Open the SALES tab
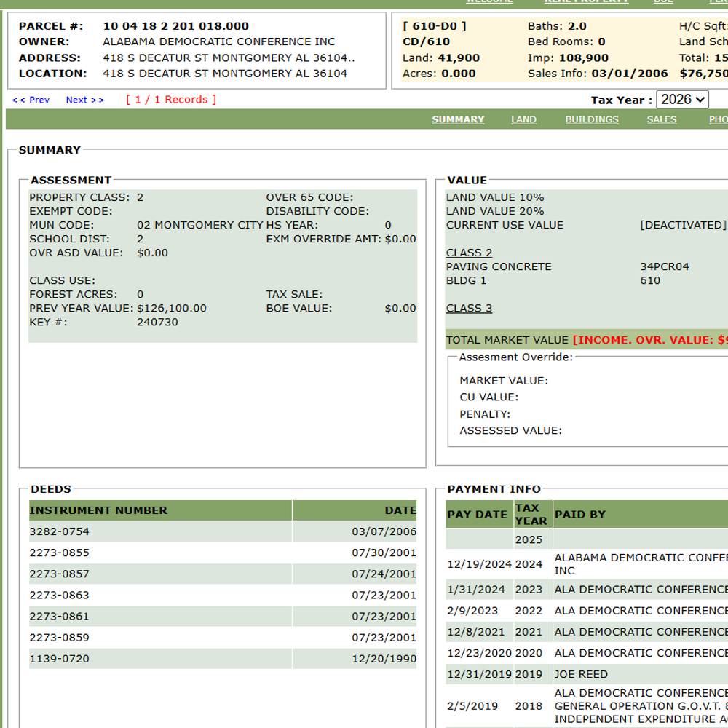Image resolution: width=728 pixels, height=728 pixels. pos(662,119)
